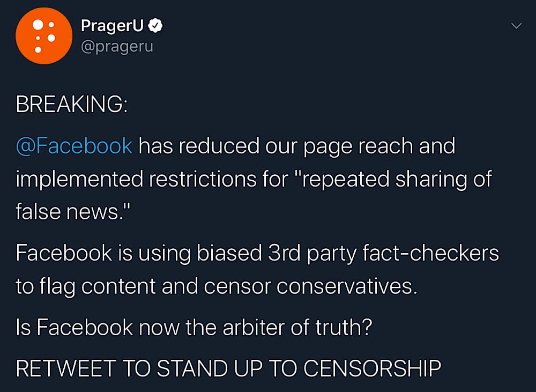Click "to flag content and censor" text

143,286
